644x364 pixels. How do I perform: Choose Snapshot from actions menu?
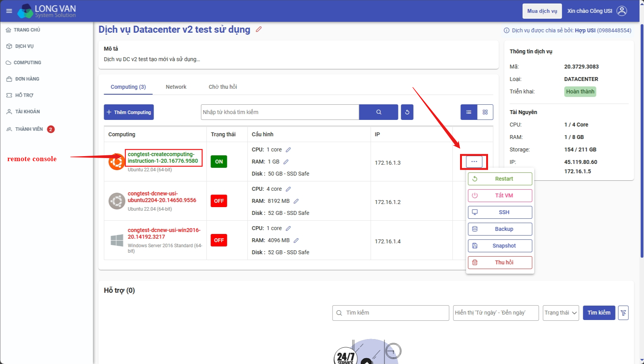coord(500,246)
